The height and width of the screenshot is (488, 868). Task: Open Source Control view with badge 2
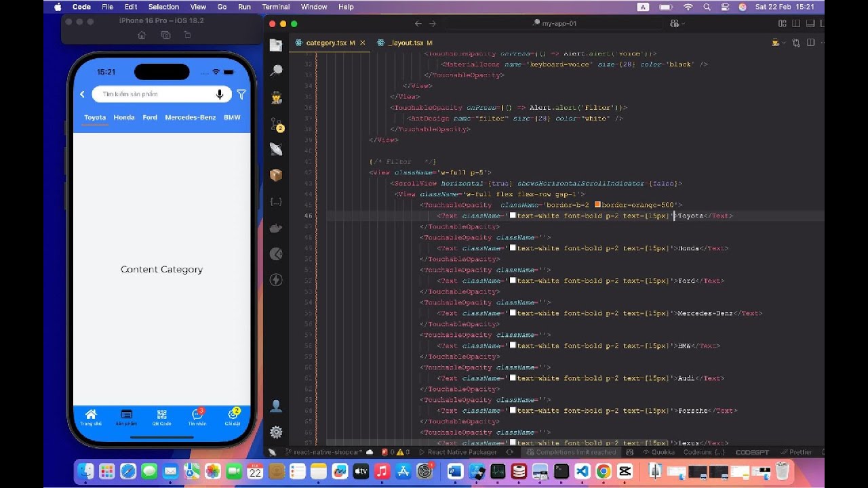point(276,124)
